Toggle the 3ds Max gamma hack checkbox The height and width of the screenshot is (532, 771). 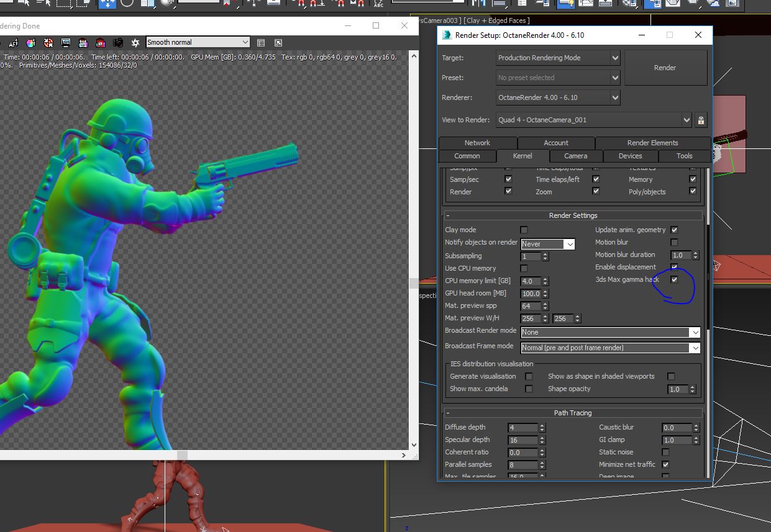tap(674, 279)
